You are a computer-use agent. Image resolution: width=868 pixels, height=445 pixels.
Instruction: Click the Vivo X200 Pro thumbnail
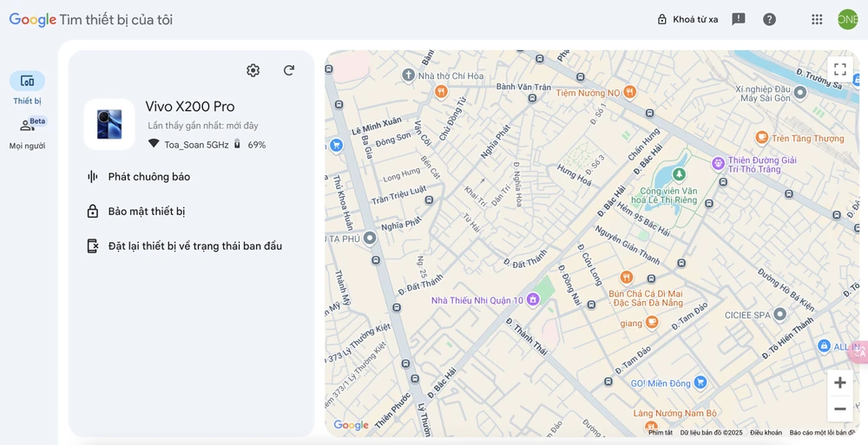(109, 124)
